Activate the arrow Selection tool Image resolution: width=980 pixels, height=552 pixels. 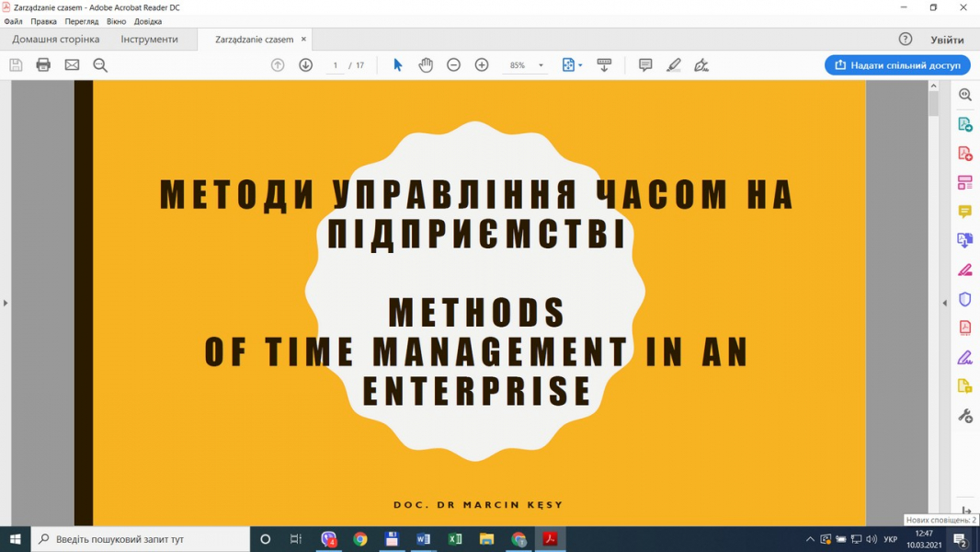point(398,65)
